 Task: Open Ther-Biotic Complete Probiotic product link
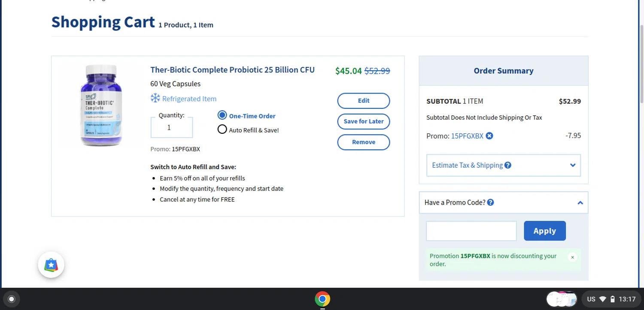click(x=232, y=70)
